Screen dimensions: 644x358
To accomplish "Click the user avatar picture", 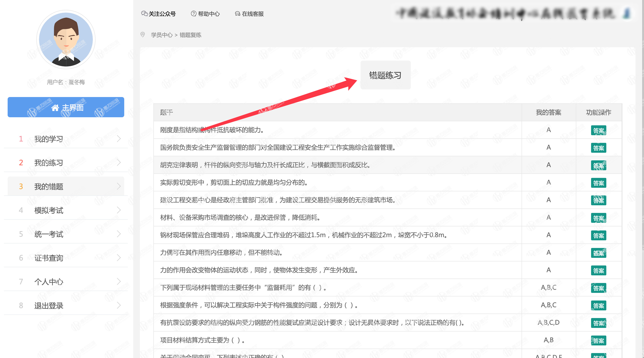I will (66, 39).
